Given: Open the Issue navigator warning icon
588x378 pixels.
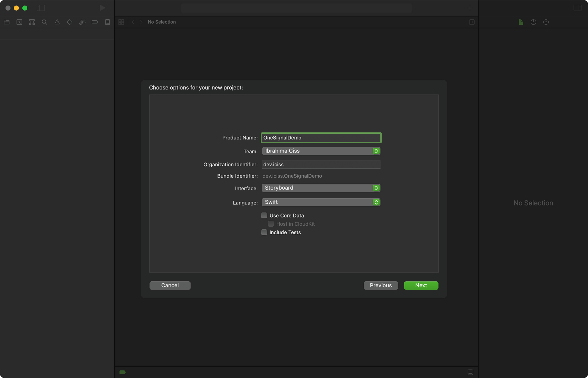Looking at the screenshot, I should pyautogui.click(x=57, y=22).
